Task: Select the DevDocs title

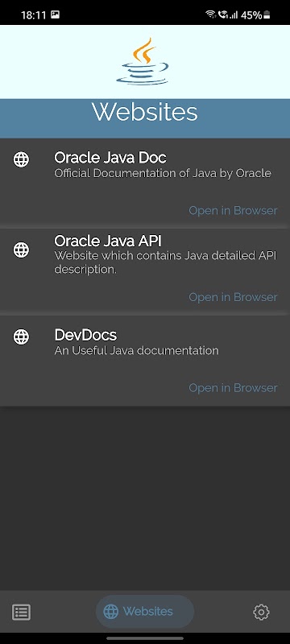Action: pos(85,335)
